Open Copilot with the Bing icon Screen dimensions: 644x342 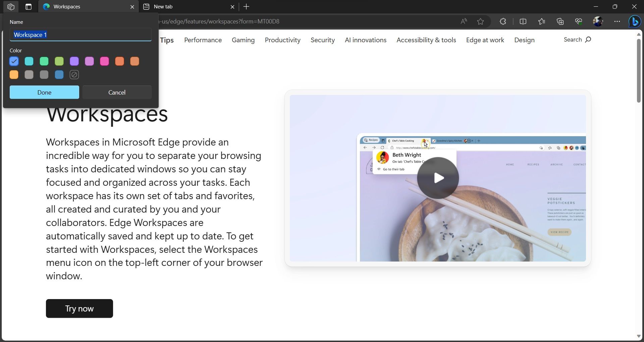[635, 21]
